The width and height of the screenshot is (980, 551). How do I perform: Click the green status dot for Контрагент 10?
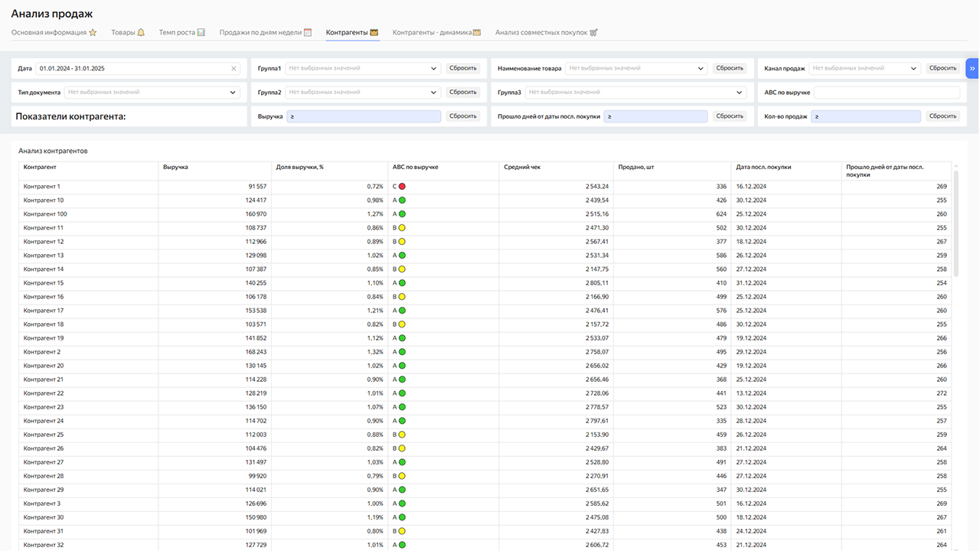pos(402,201)
